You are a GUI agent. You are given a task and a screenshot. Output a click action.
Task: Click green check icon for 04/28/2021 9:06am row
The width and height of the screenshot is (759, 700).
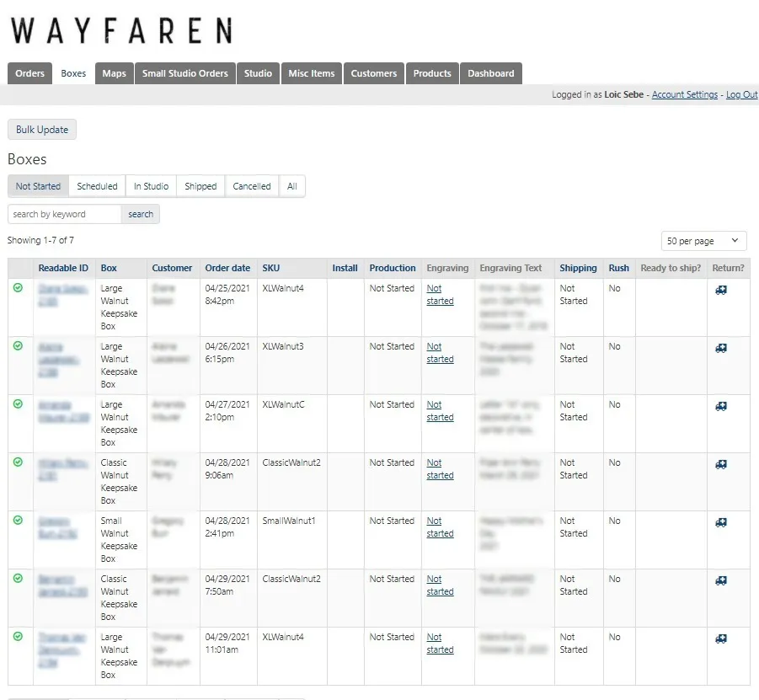18,462
